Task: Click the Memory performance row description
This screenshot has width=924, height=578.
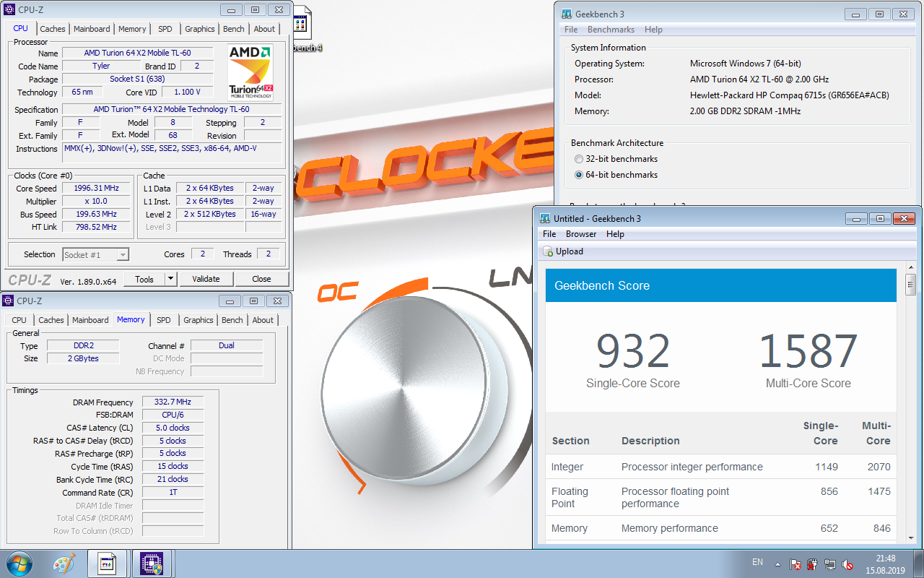Action: click(669, 528)
